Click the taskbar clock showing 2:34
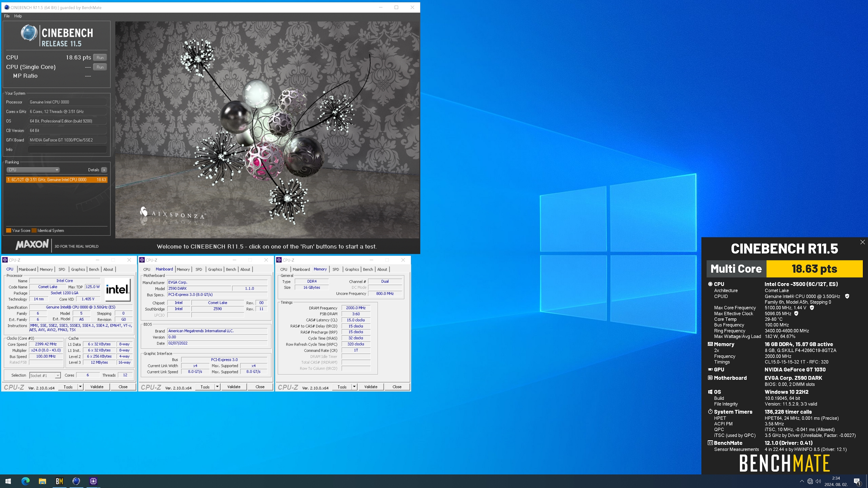This screenshot has height=488, width=868. (836, 481)
